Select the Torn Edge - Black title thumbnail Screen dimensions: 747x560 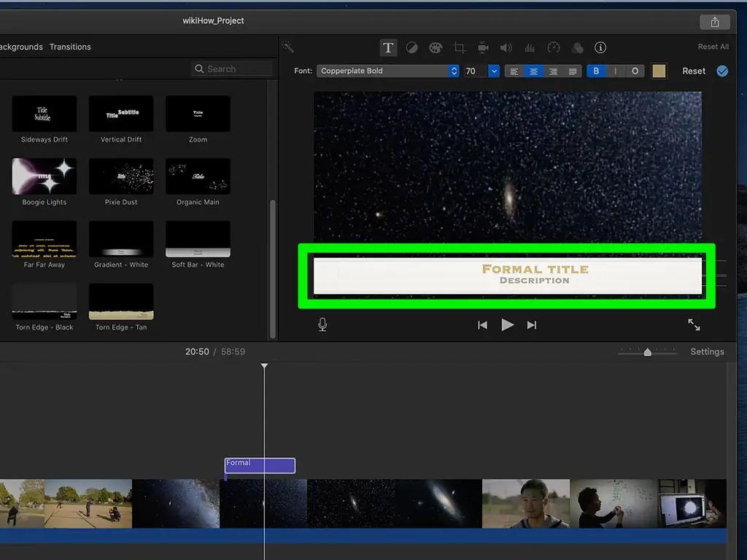coord(44,301)
